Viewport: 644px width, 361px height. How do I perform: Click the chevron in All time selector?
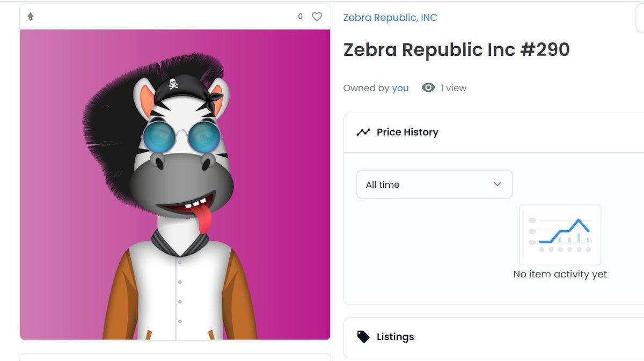pos(497,185)
